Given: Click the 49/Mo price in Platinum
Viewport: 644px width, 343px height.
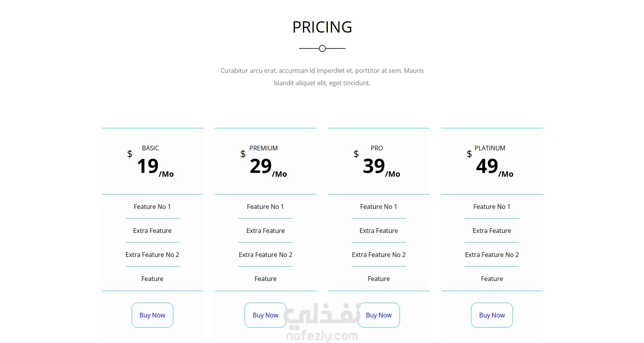Looking at the screenshot, I should click(495, 167).
